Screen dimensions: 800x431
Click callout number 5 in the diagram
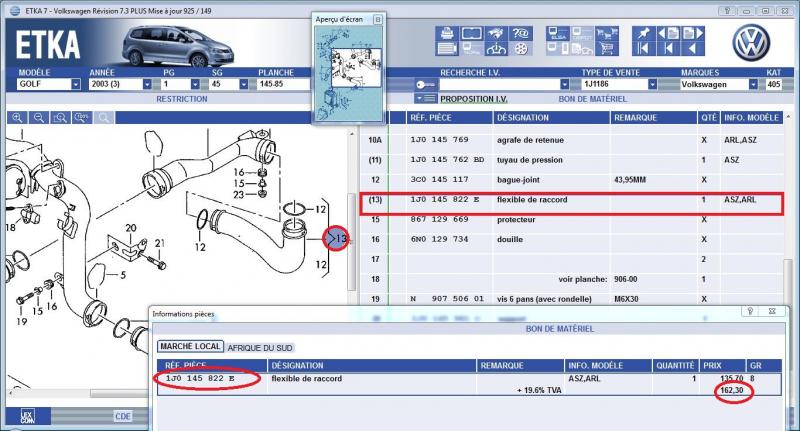(123, 275)
